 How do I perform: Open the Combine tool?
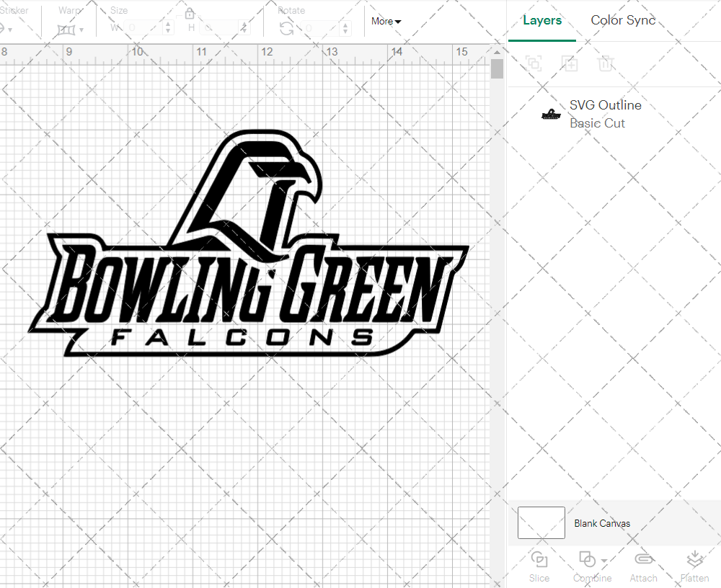coord(587,566)
